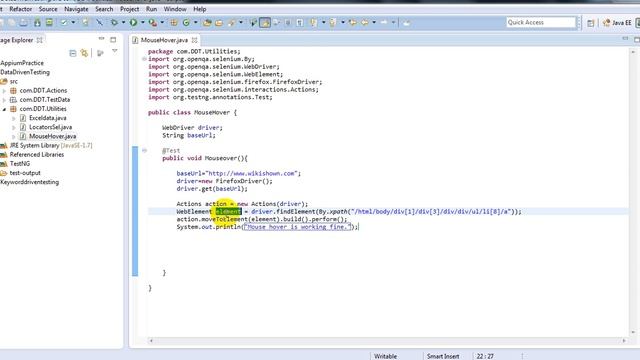Select test-output folder
This screenshot has height=360, width=640.
[x=25, y=173]
